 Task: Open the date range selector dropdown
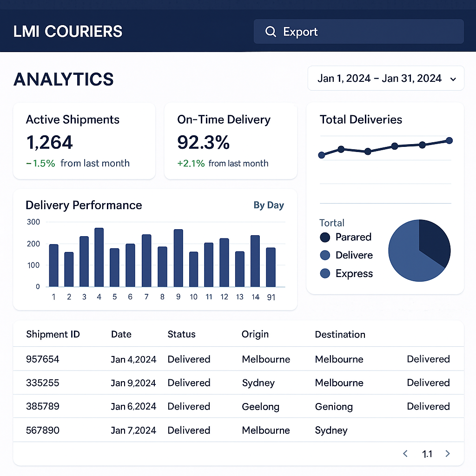click(x=385, y=78)
